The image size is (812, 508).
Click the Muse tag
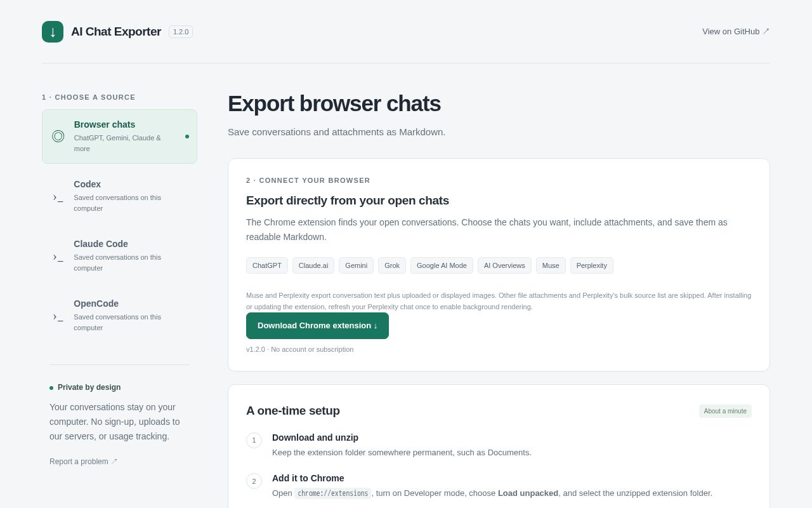[551, 265]
